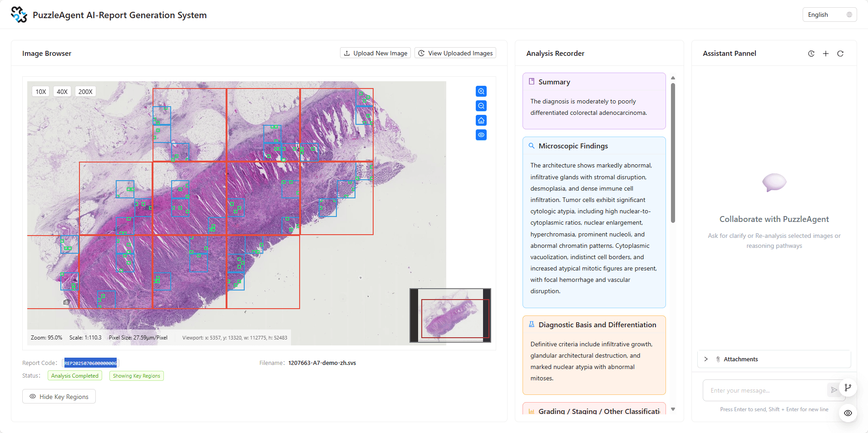
Task: Toggle the floating eye button near chat input
Action: 848,413
